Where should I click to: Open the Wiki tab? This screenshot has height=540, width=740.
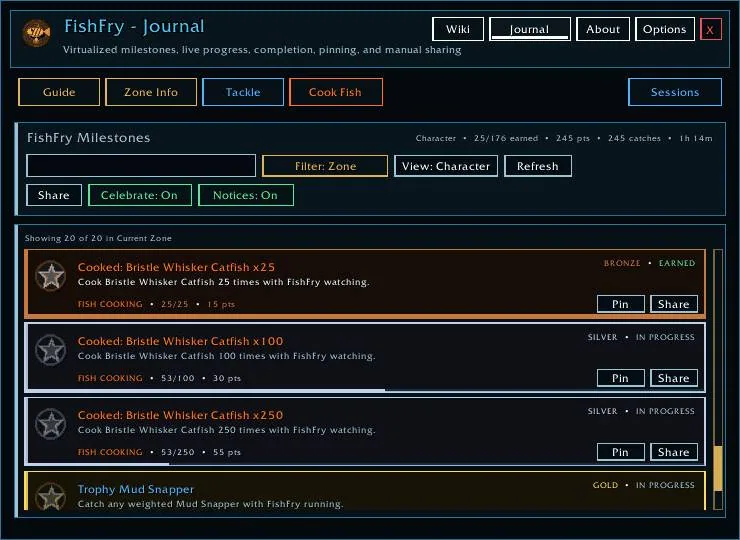[x=458, y=29]
